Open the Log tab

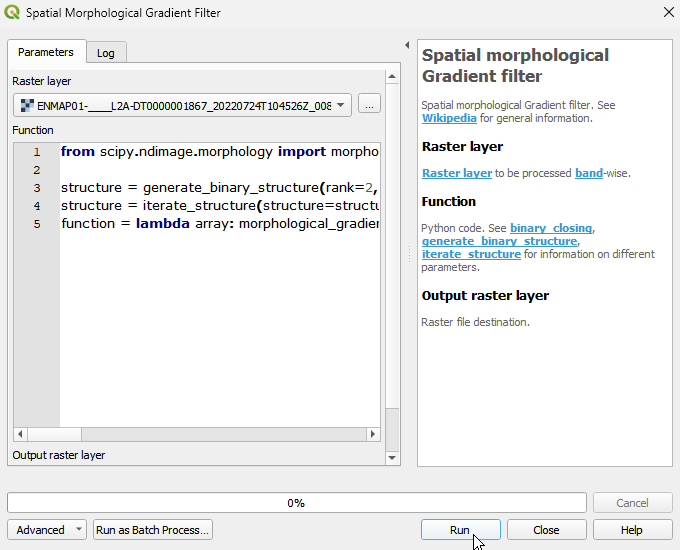coord(105,53)
